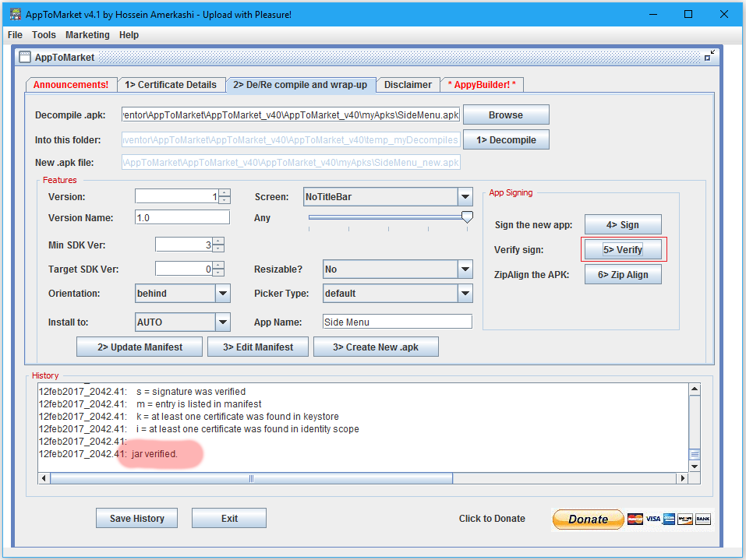
Task: Click the yellow Donate button
Action: (588, 519)
